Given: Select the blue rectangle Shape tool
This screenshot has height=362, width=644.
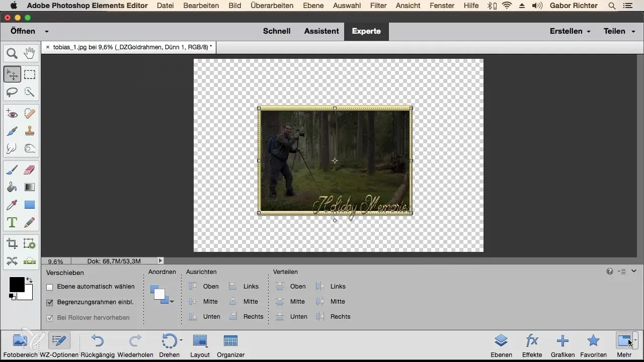Looking at the screenshot, I should (x=30, y=205).
